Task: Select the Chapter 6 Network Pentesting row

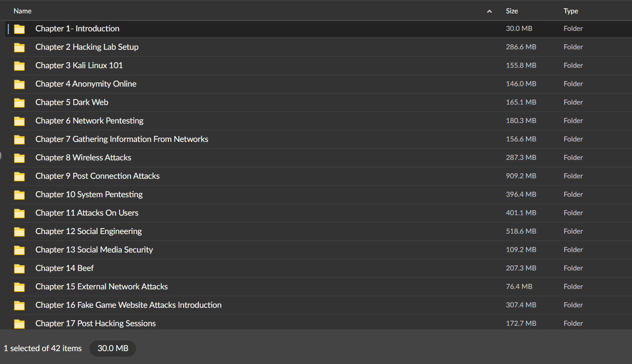Action: click(89, 121)
